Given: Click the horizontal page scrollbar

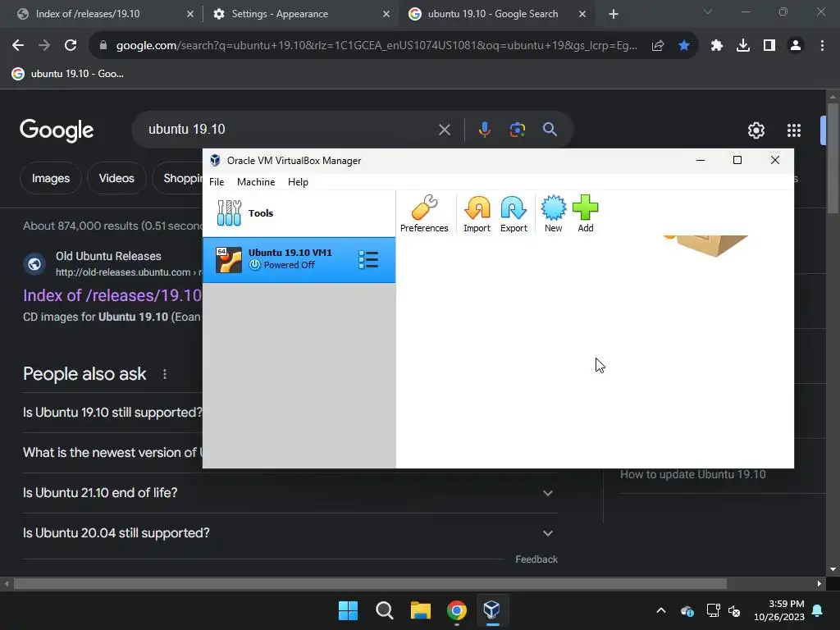Looking at the screenshot, I should point(370,583).
